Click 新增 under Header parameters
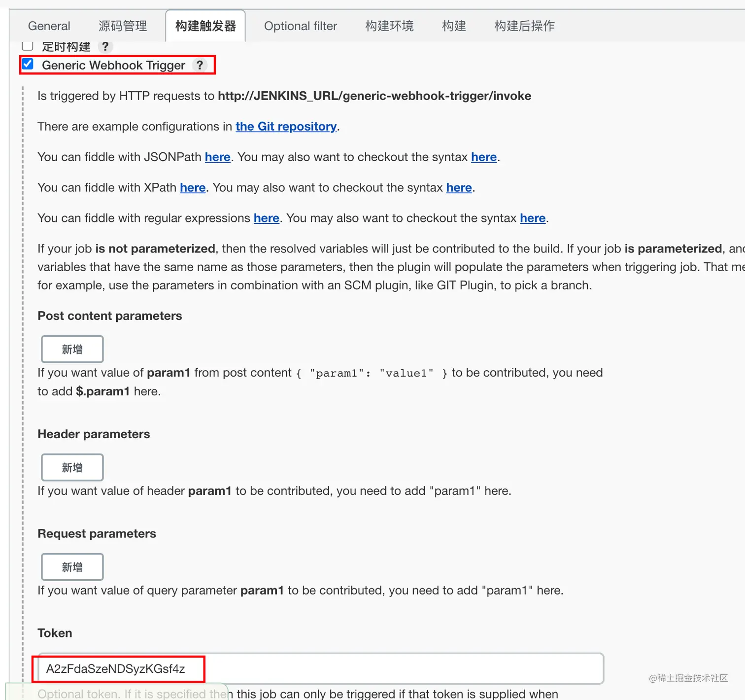Screen dimensions: 745x700 72,467
